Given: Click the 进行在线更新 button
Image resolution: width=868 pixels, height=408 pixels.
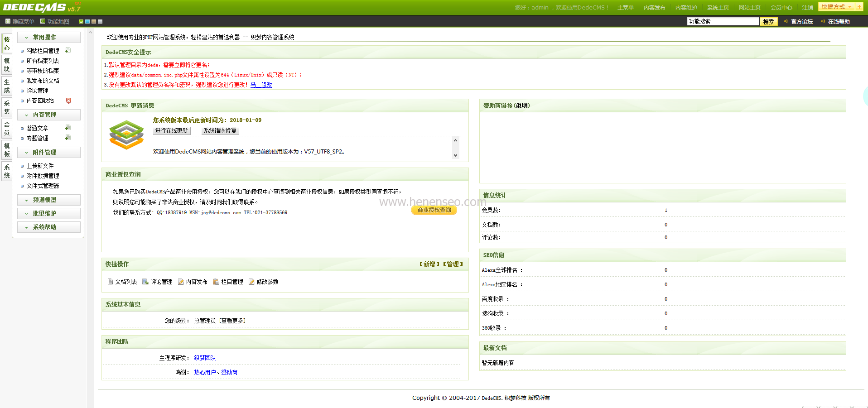Looking at the screenshot, I should [171, 130].
